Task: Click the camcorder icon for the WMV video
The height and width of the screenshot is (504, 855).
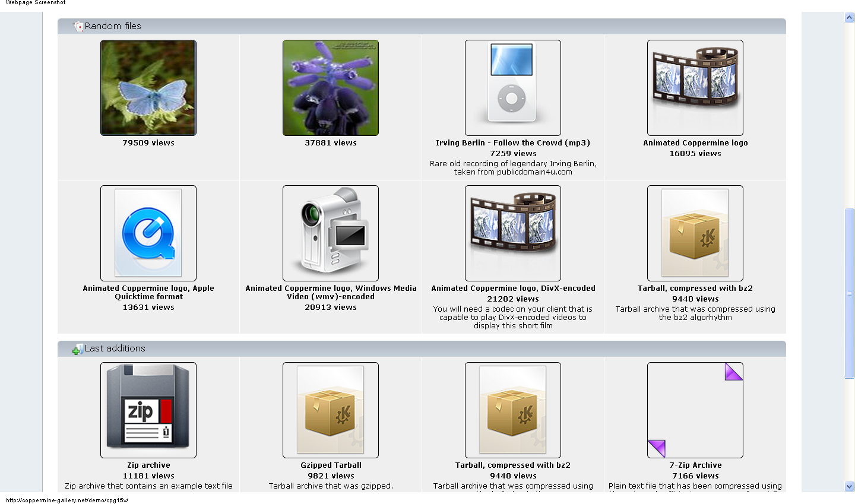Action: coord(330,233)
